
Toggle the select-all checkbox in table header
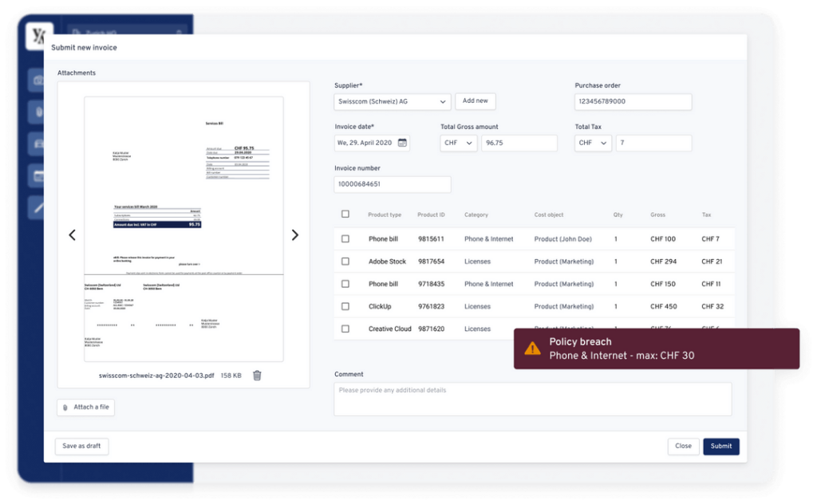(345, 214)
